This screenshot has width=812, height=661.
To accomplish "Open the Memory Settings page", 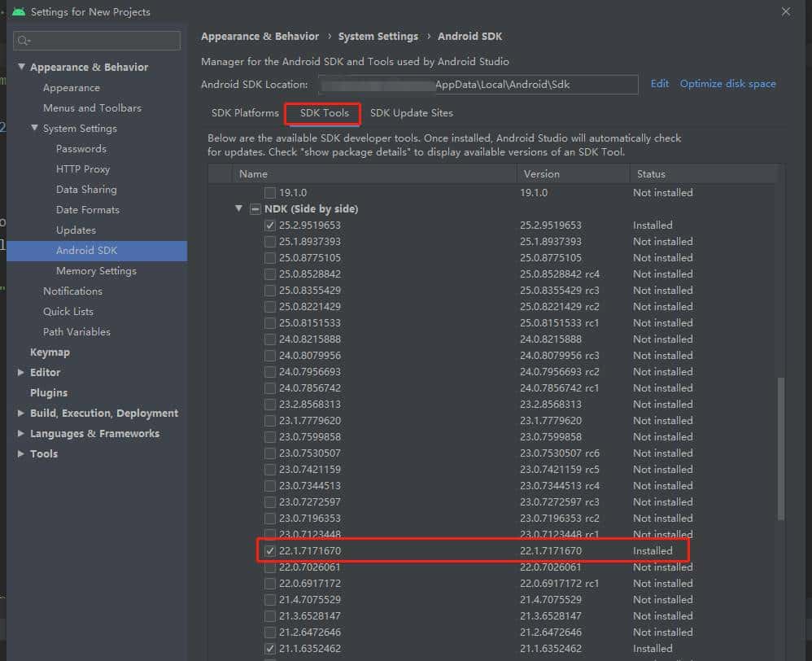I will (96, 270).
